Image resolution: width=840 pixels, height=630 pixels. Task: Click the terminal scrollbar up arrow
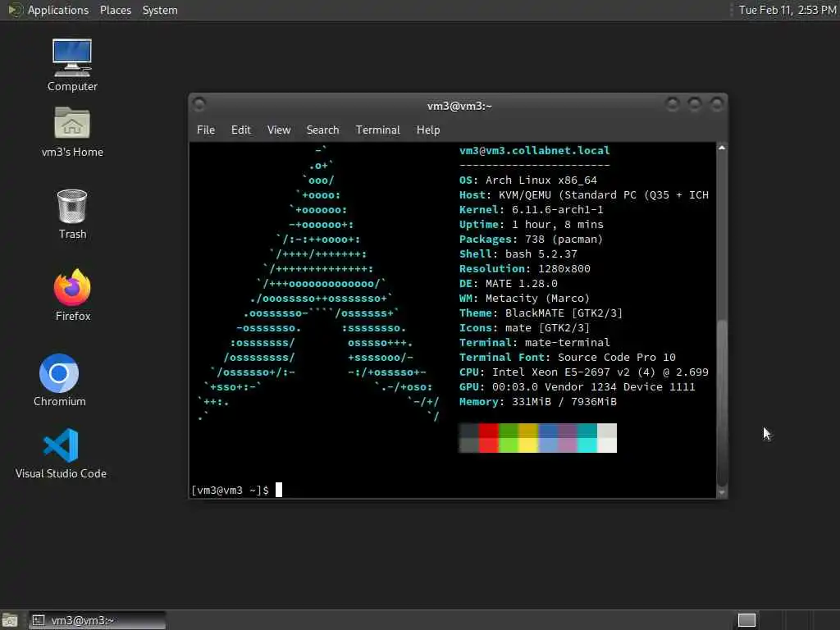[722, 148]
